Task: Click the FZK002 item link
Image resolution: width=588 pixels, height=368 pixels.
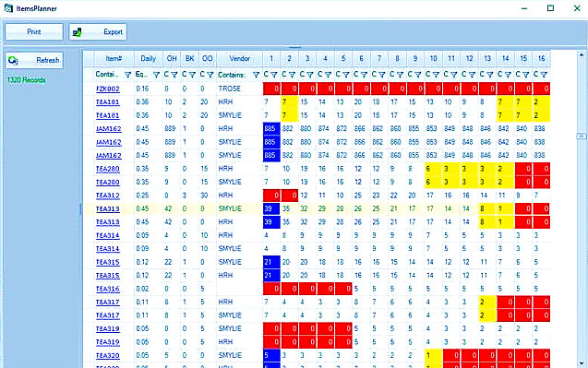Action: coord(108,89)
